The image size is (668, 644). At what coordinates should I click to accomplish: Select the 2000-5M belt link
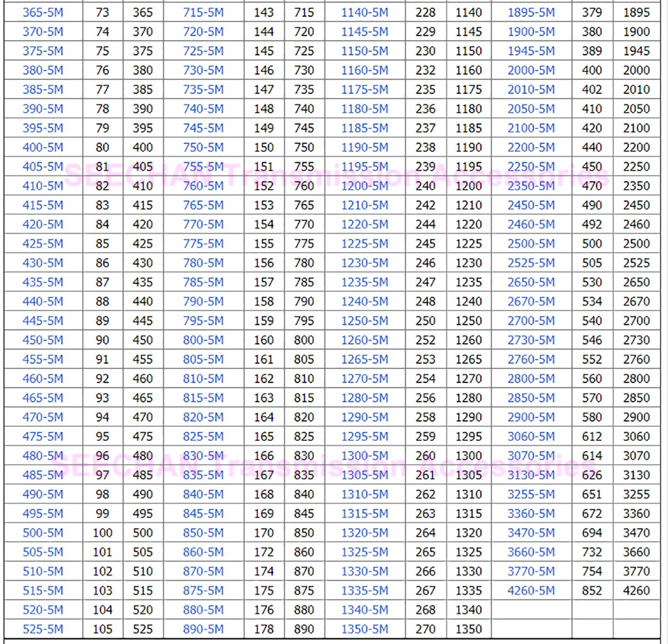531,70
